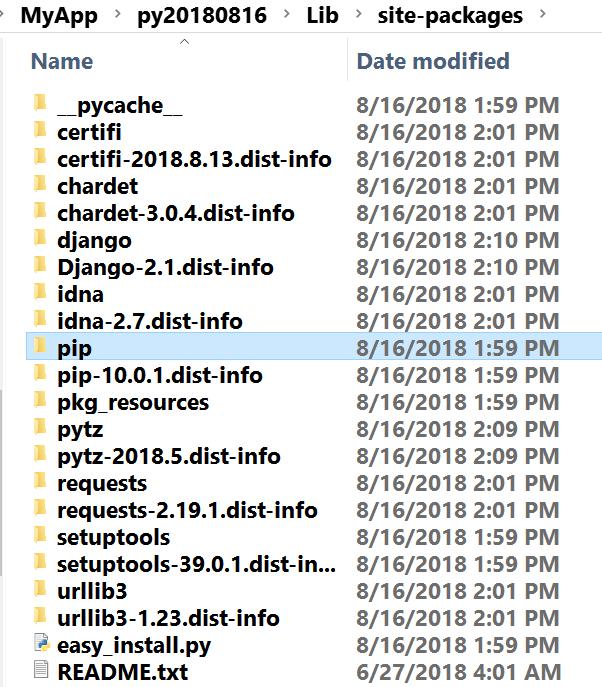Select the urllib3 folder icon

point(40,589)
